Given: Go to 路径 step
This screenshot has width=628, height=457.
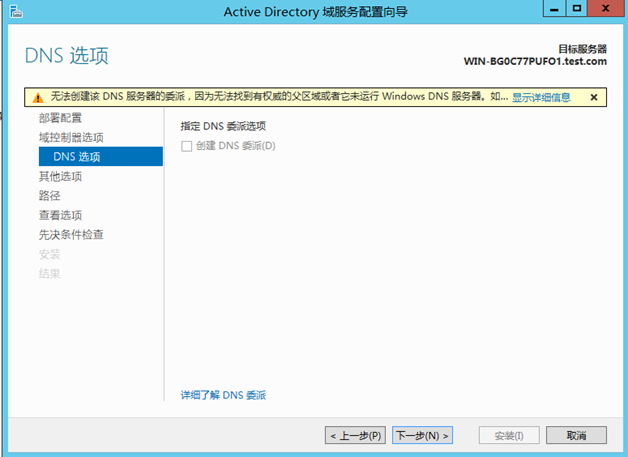Looking at the screenshot, I should [49, 195].
